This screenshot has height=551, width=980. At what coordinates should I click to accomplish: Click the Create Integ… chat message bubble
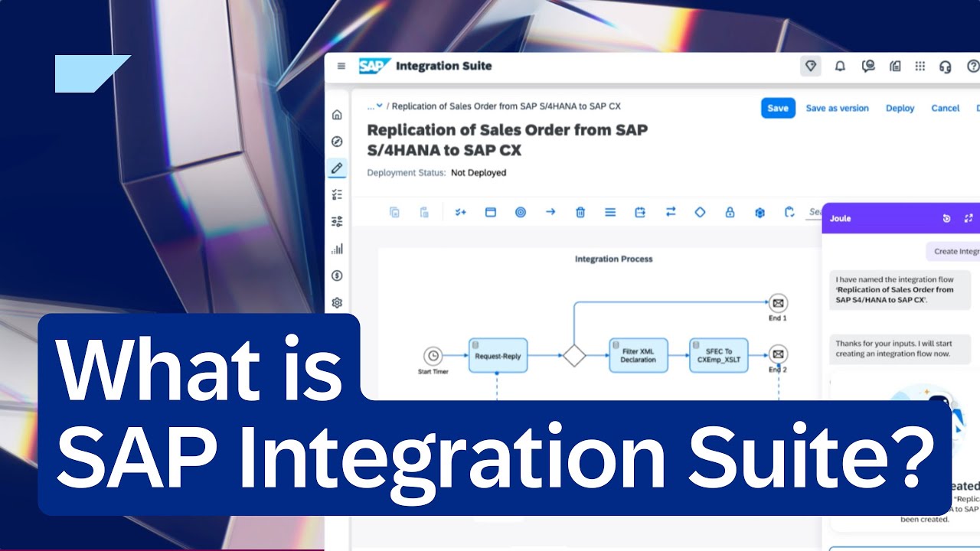[x=953, y=251]
